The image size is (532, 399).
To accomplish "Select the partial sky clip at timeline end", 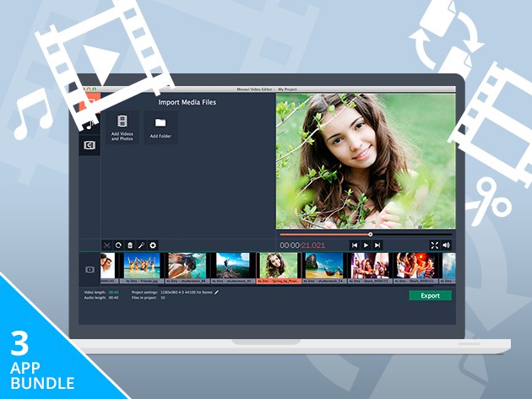I will pos(448,267).
